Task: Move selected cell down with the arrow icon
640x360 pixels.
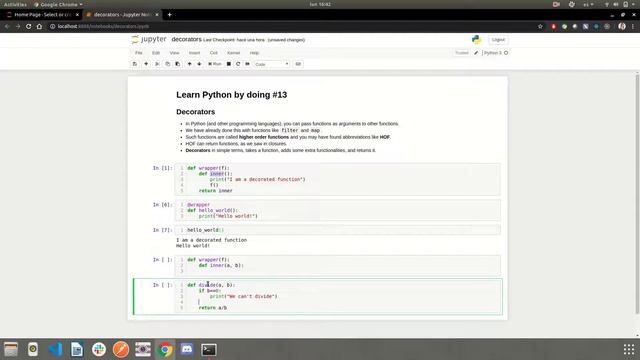Action: click(x=199, y=64)
